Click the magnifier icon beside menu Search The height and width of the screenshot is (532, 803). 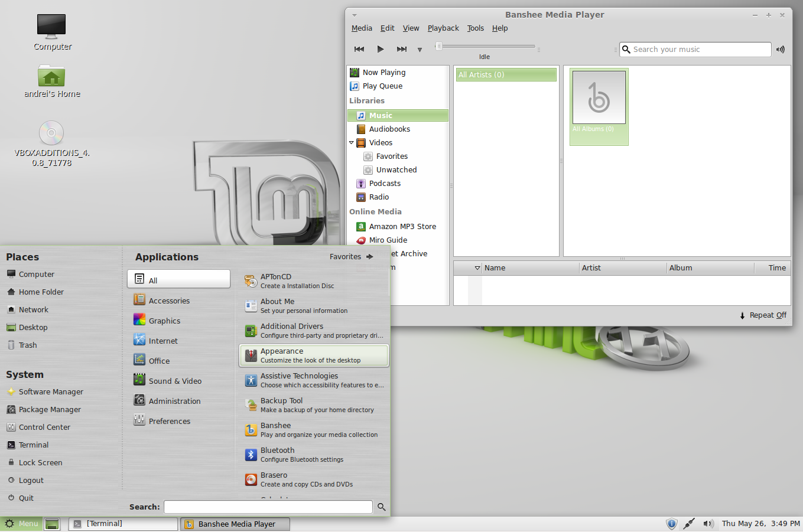[382, 507]
